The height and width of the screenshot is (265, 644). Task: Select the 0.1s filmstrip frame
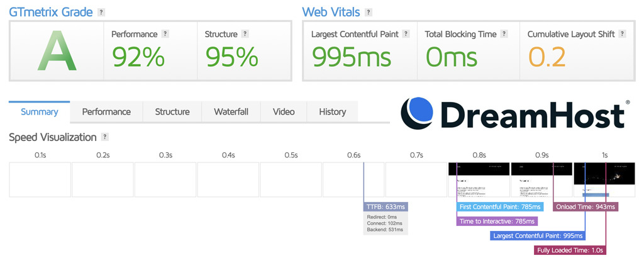point(40,179)
